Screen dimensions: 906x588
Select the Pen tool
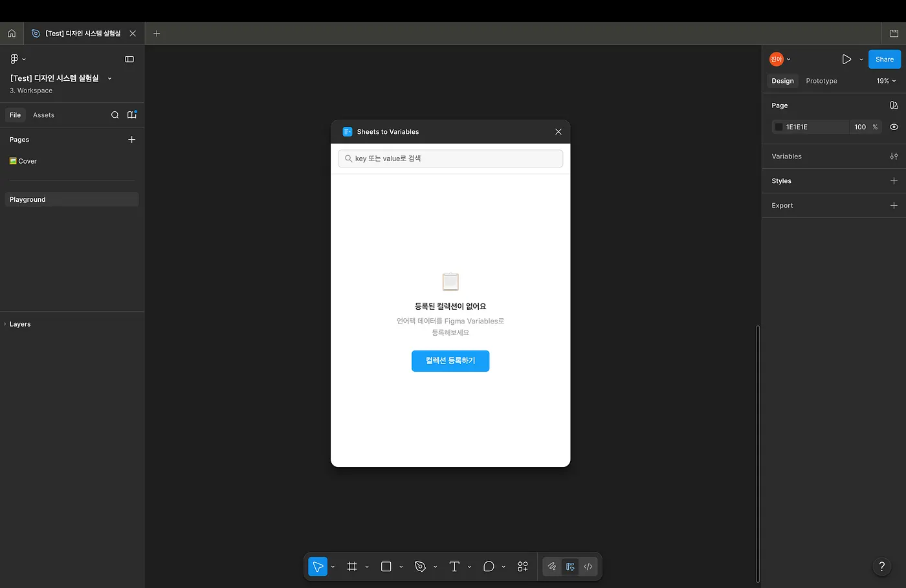(x=420, y=567)
